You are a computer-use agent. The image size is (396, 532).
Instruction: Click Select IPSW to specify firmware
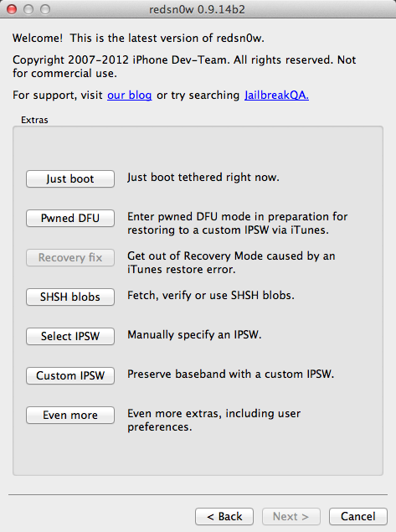click(x=70, y=336)
